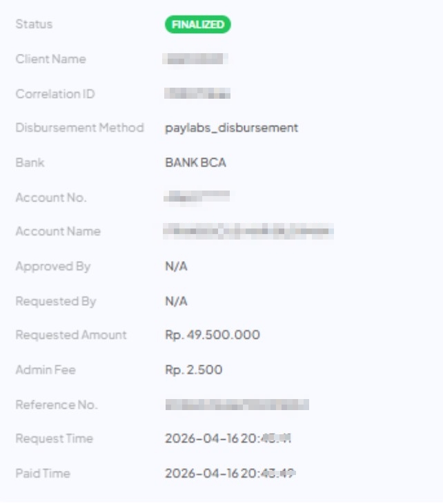Click the Disbursement Method label
Image resolution: width=443 pixels, height=504 pixels.
tap(79, 128)
